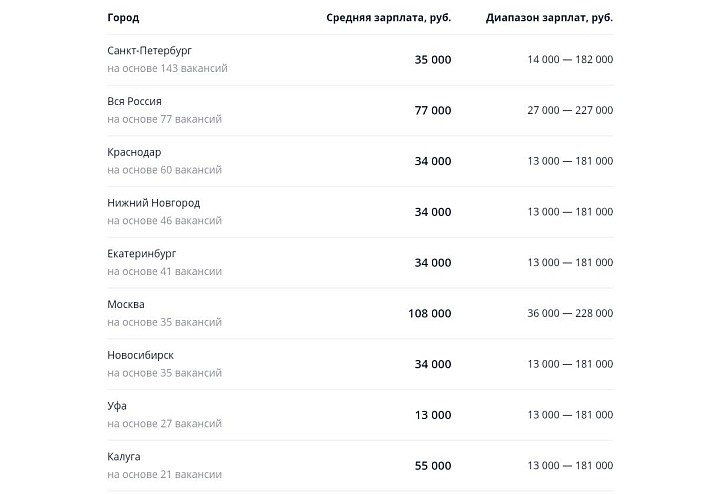Open the Калуга city entry
The width and height of the screenshot is (720, 494).
[x=124, y=457]
